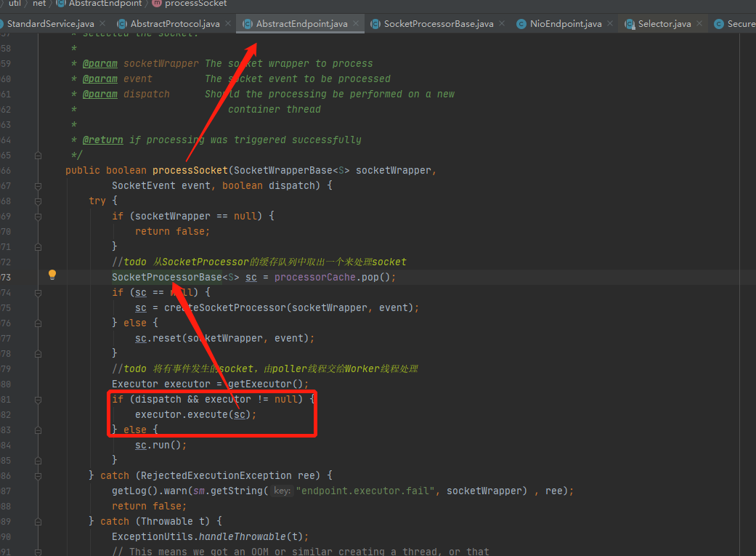The image size is (756, 556).
Task: Click executor.execute(sc) statement
Action: [x=196, y=414]
